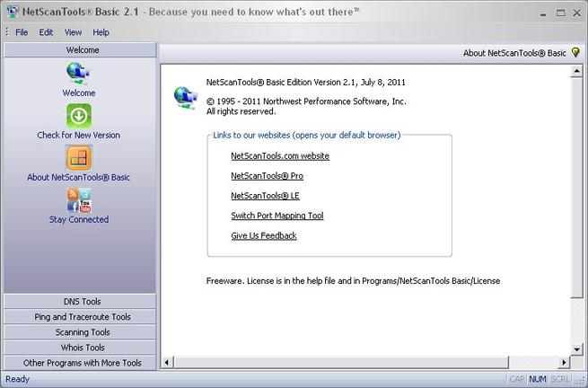Screen dimensions: 588x388
Task: Open the Stay Connected social icons
Action: coord(79,200)
